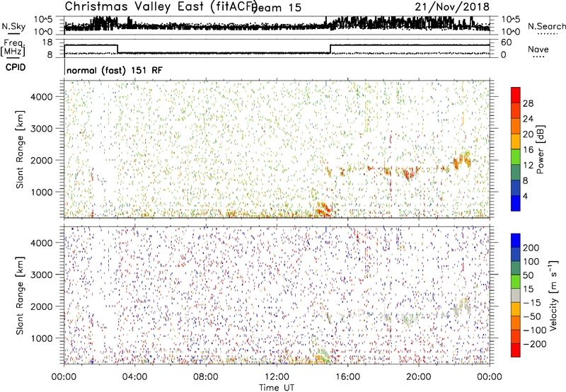Click the frequency step-down near 03:00 UT
The width and height of the screenshot is (566, 392).
[x=117, y=49]
